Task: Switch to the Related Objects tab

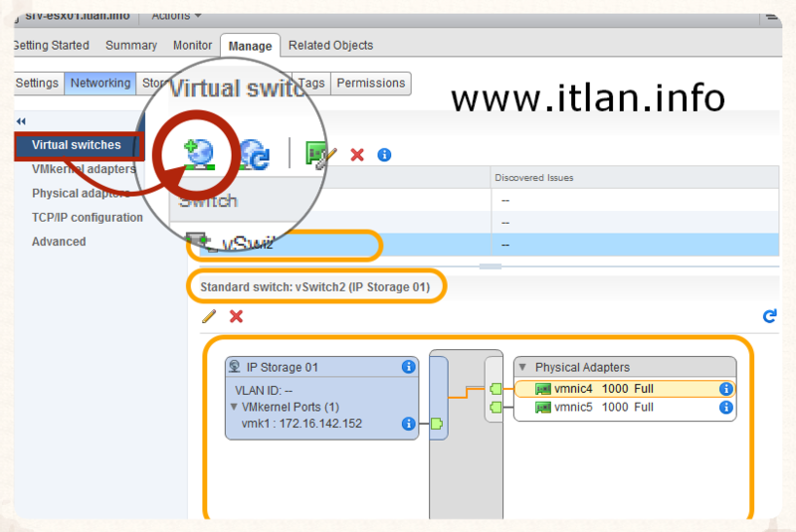Action: pyautogui.click(x=330, y=46)
